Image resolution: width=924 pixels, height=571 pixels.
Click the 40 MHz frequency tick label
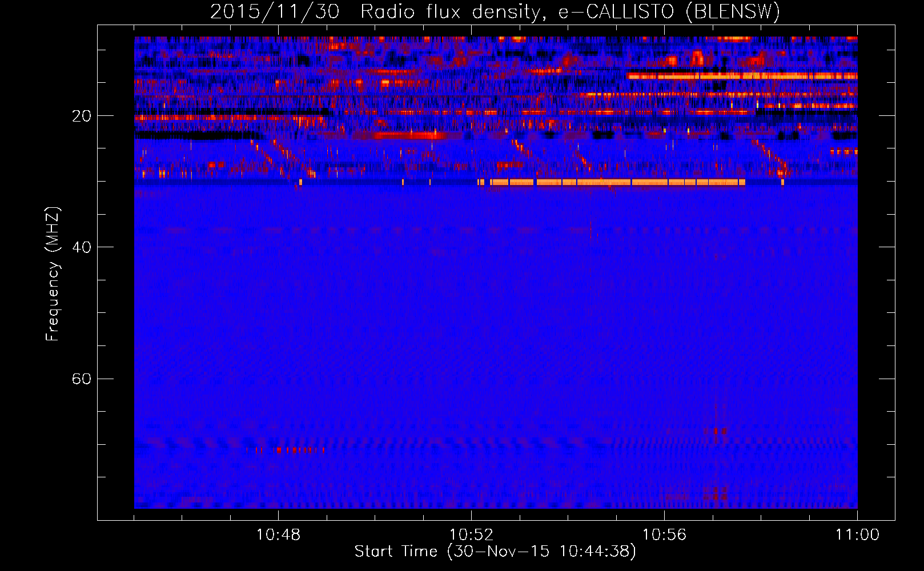pyautogui.click(x=82, y=247)
